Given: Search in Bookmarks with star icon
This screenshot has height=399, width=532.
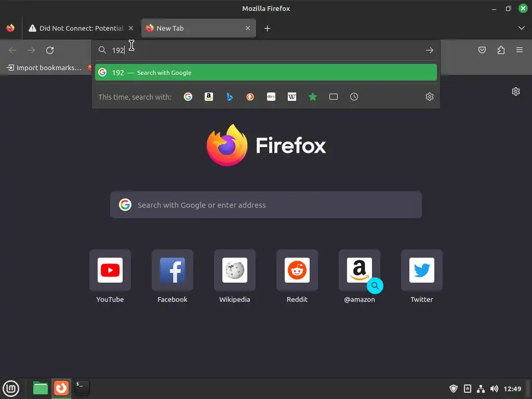Looking at the screenshot, I should (x=312, y=97).
